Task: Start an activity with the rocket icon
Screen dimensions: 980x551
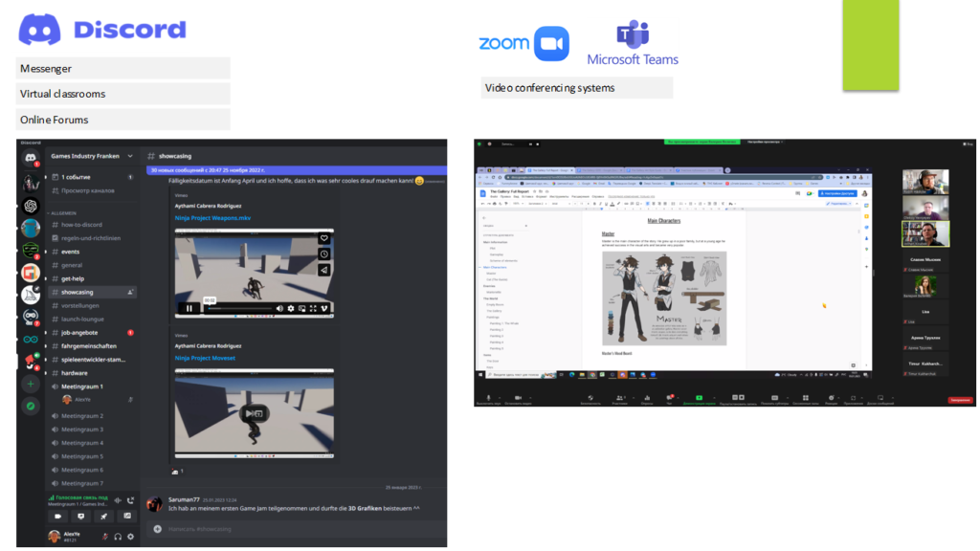Action: pyautogui.click(x=103, y=516)
